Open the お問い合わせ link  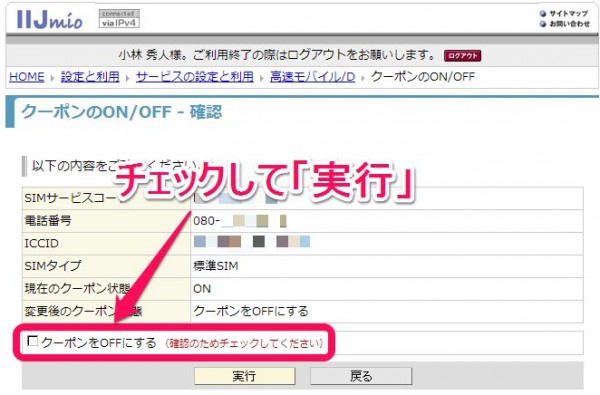click(570, 24)
